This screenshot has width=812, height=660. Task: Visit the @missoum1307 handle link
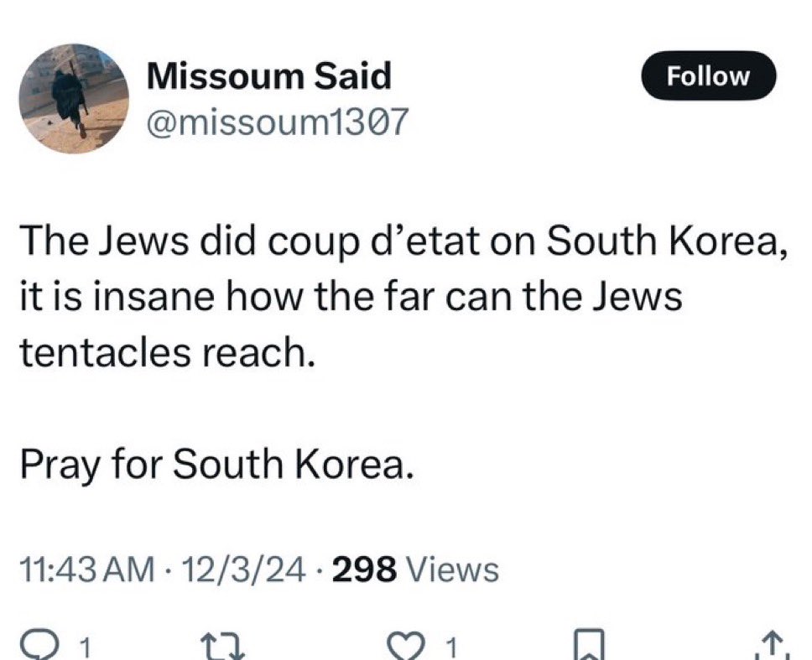[x=277, y=122]
